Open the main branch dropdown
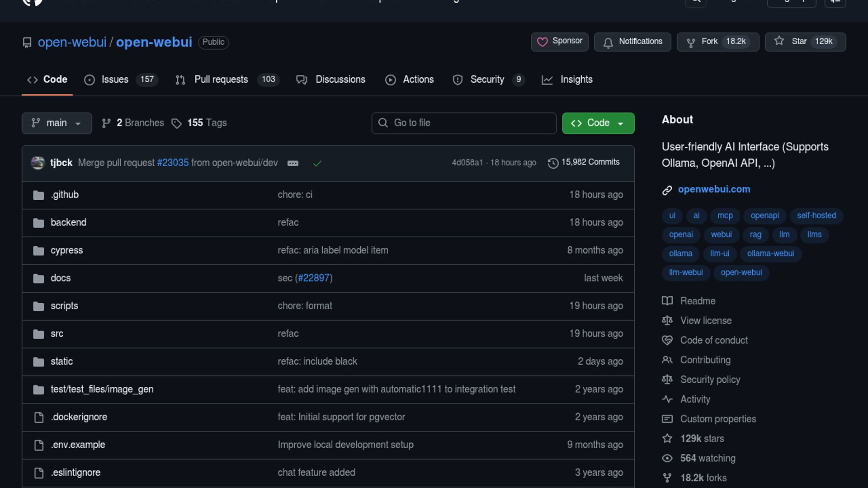Screen dimensions: 868x488 coord(57,123)
